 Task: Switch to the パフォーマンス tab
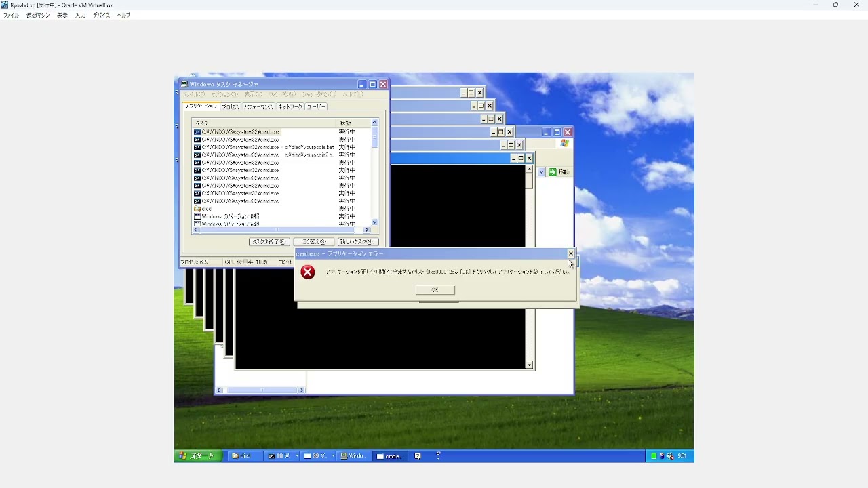tap(258, 107)
